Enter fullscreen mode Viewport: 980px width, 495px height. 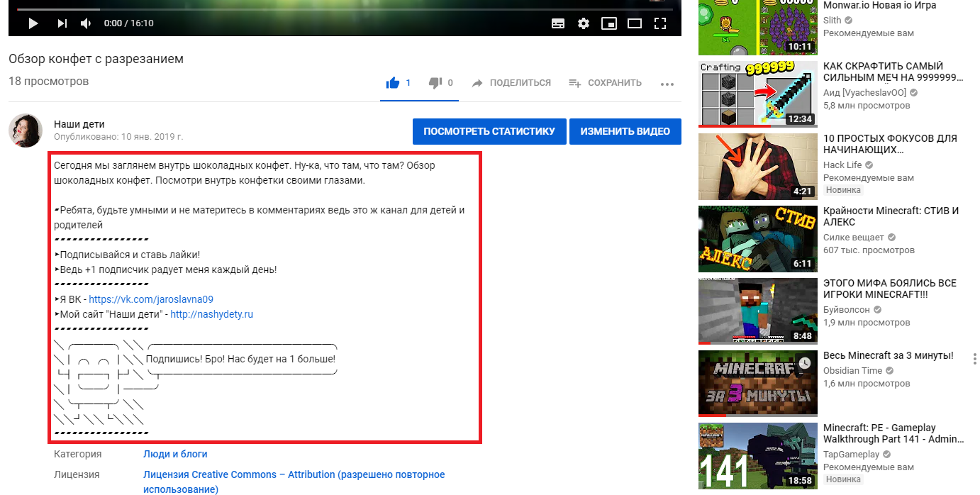coord(660,23)
